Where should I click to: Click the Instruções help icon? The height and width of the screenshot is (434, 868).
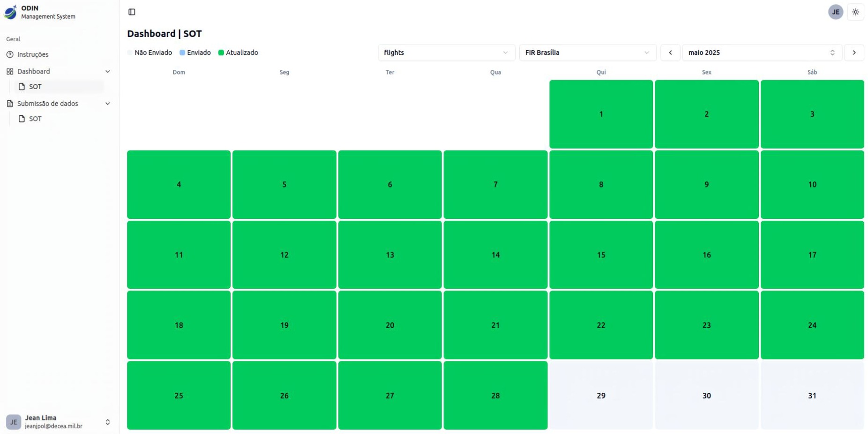(x=10, y=55)
